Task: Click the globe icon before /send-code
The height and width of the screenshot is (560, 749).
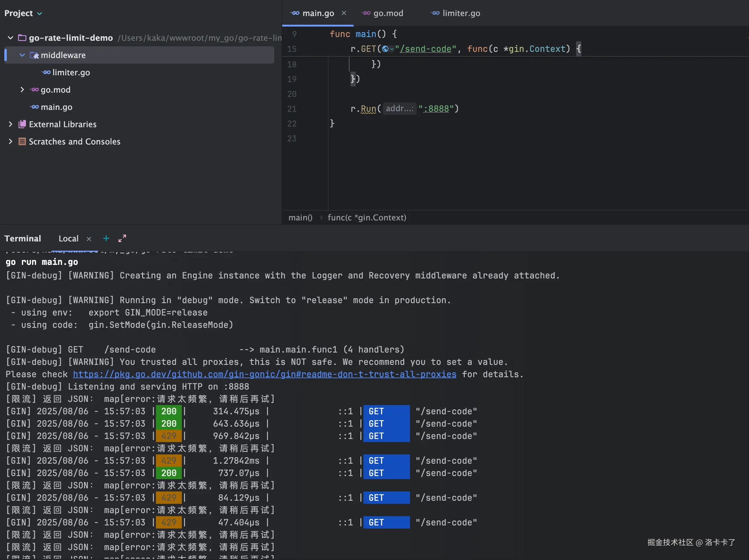Action: (385, 49)
